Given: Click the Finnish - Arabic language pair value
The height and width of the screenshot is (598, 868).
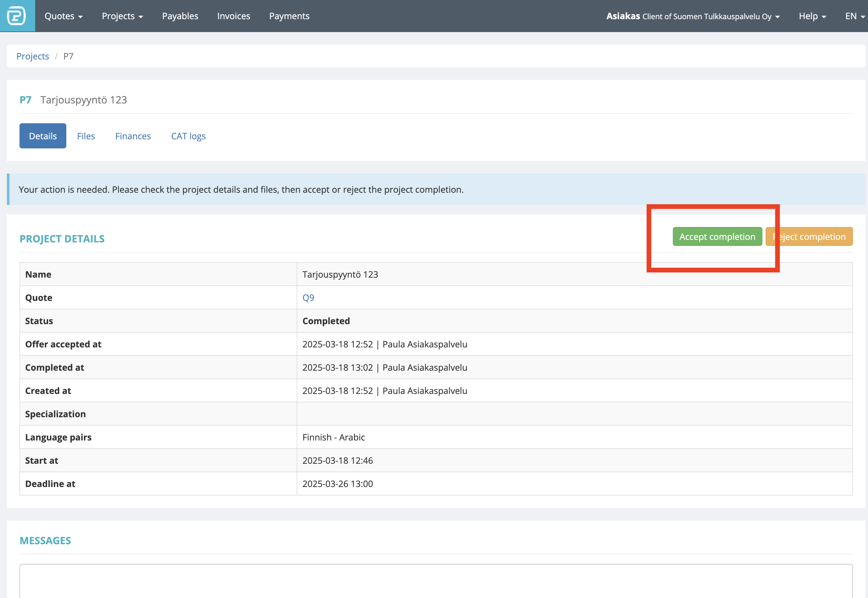Looking at the screenshot, I should pos(333,437).
